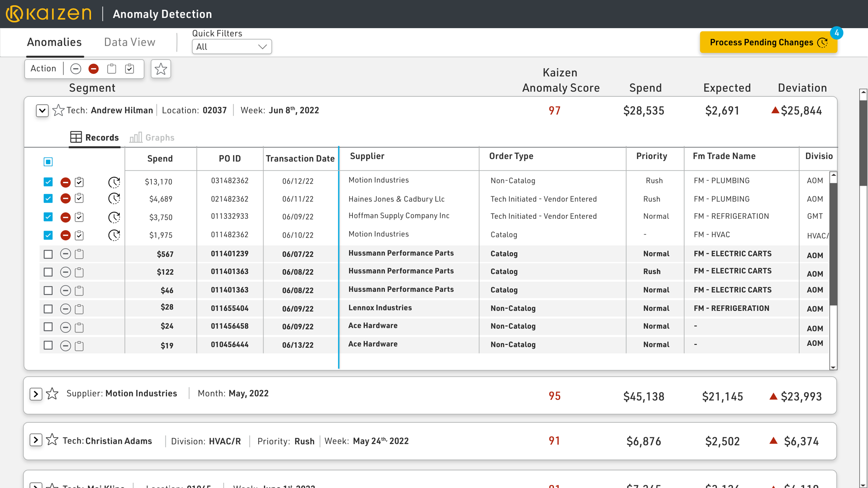Click pending clock icon on $13,170 row

(x=114, y=182)
